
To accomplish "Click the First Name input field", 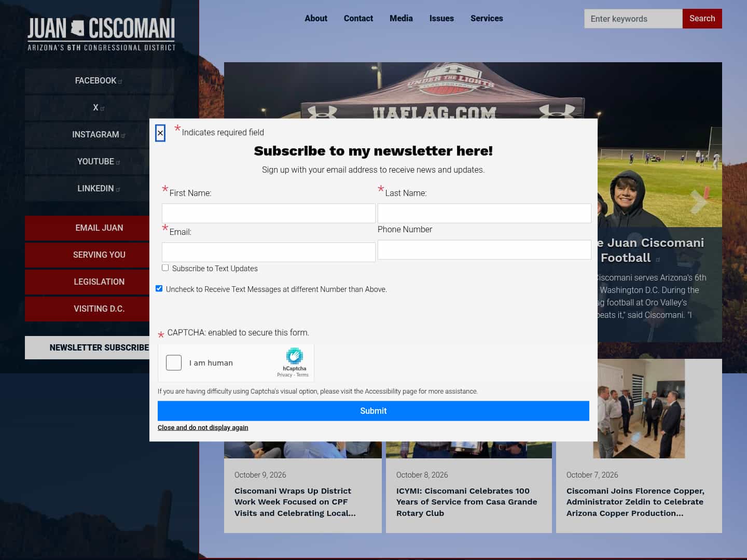I will pyautogui.click(x=269, y=213).
